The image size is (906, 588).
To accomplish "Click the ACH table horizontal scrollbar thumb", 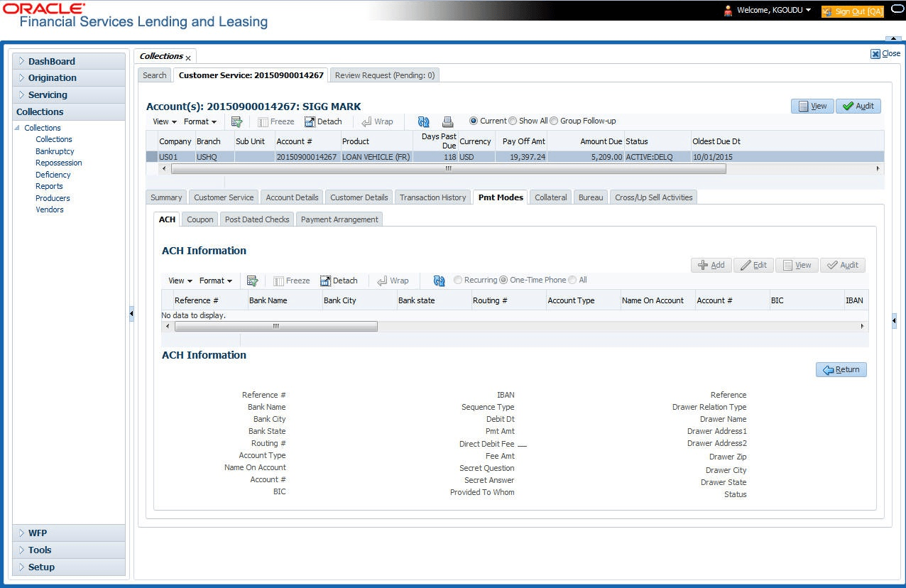I will point(276,327).
